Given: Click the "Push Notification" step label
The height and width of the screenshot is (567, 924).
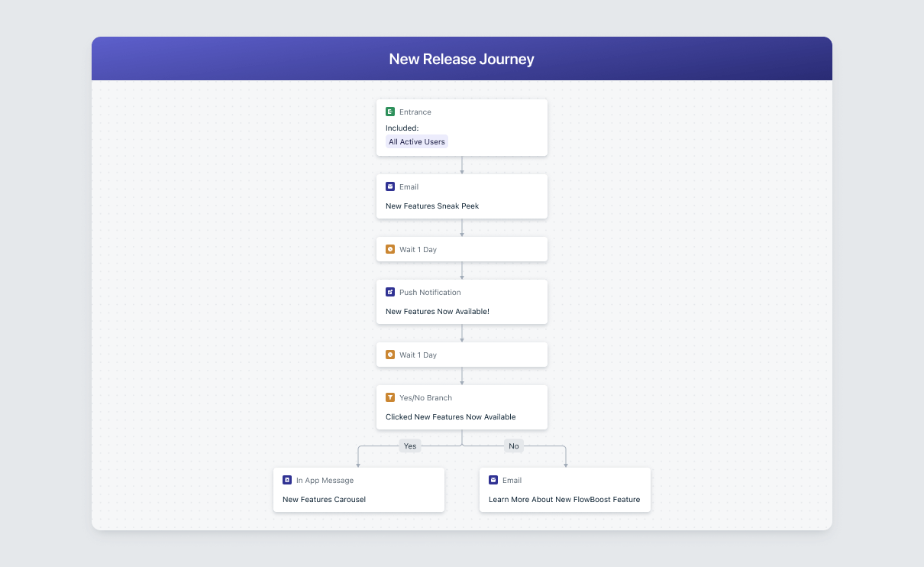Looking at the screenshot, I should tap(430, 292).
